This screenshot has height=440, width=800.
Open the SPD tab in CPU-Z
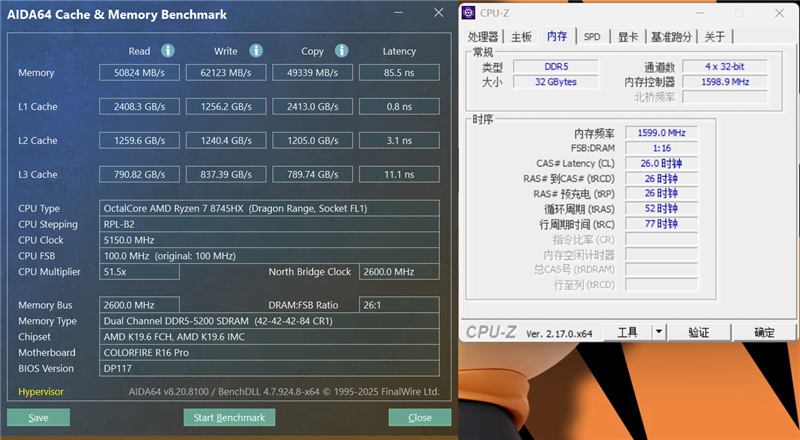click(592, 37)
